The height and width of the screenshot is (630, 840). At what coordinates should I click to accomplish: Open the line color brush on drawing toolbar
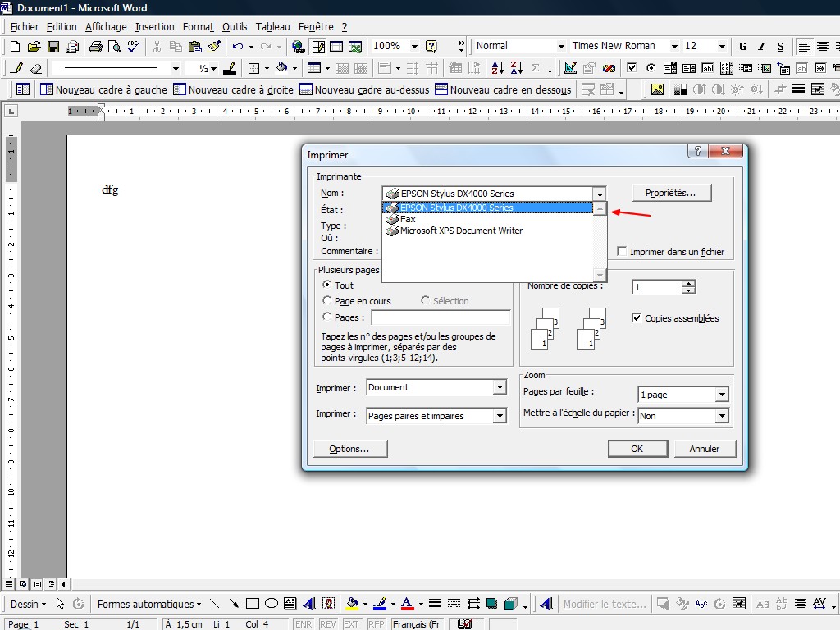pos(380,604)
